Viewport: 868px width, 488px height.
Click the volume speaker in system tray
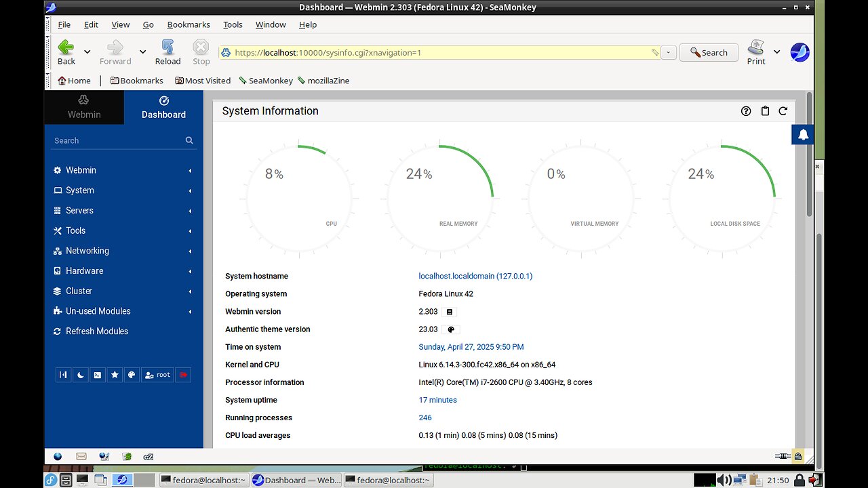click(724, 481)
